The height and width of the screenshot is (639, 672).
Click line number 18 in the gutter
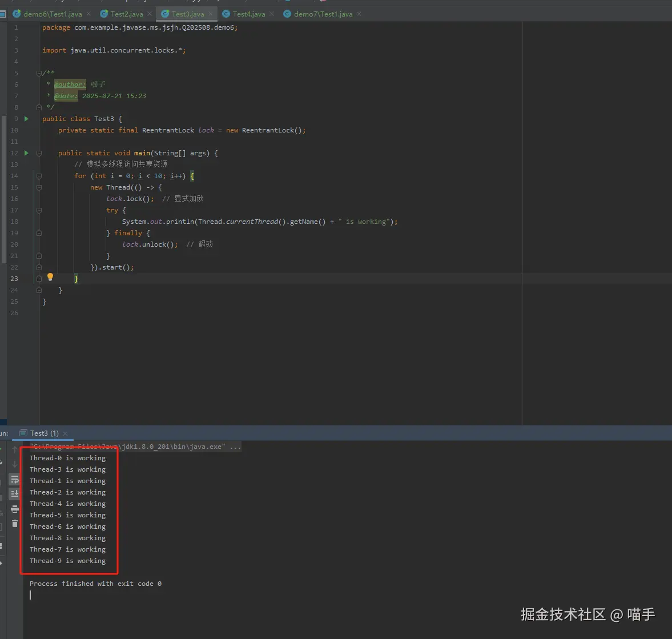[14, 222]
